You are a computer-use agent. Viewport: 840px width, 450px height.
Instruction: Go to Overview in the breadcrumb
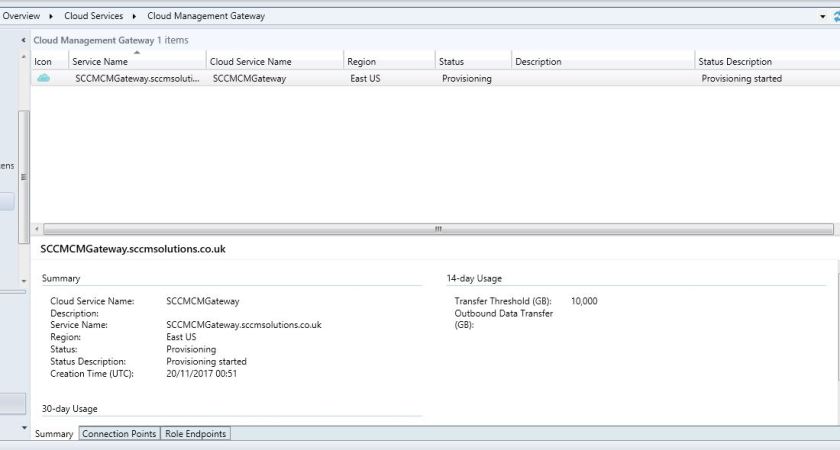(x=21, y=16)
